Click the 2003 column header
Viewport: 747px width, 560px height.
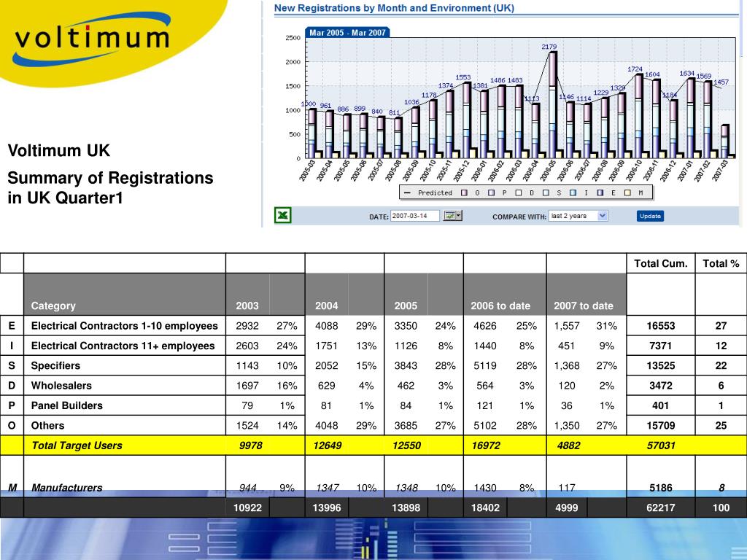pos(247,306)
